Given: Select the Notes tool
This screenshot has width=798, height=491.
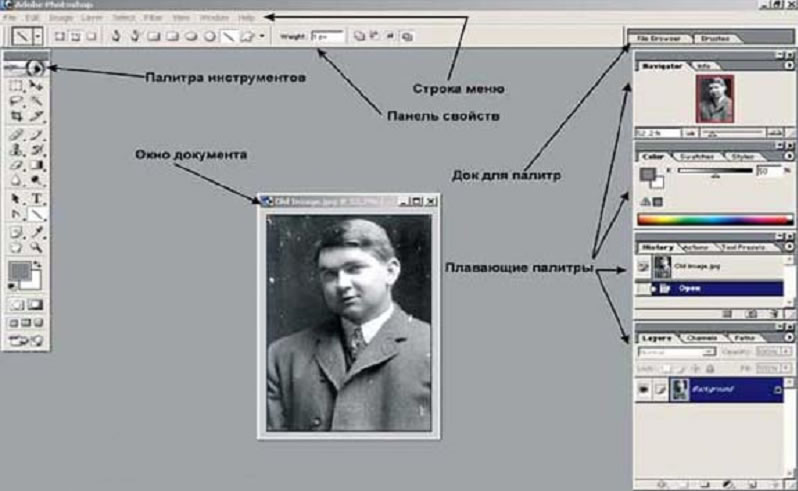Looking at the screenshot, I should [x=16, y=233].
